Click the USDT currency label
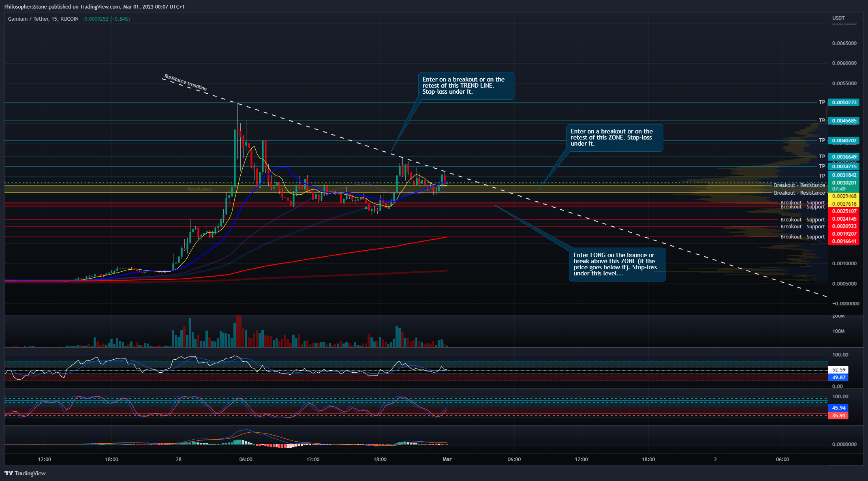868x481 pixels. tap(838, 18)
